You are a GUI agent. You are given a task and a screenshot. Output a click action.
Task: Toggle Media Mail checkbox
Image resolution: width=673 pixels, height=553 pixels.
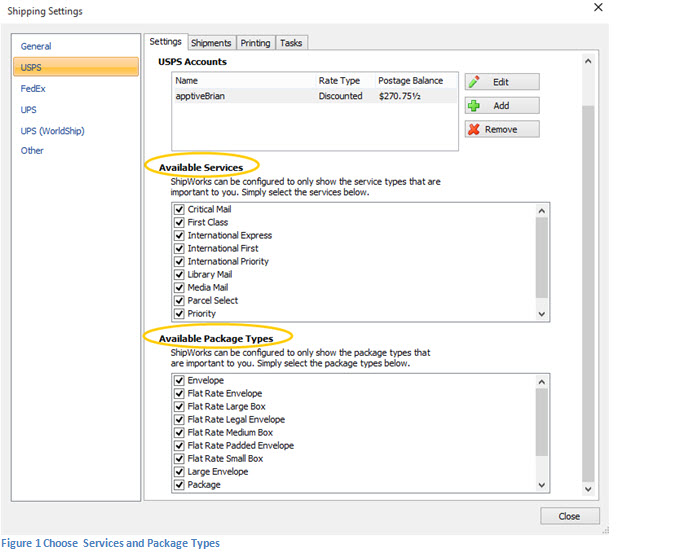tap(179, 288)
